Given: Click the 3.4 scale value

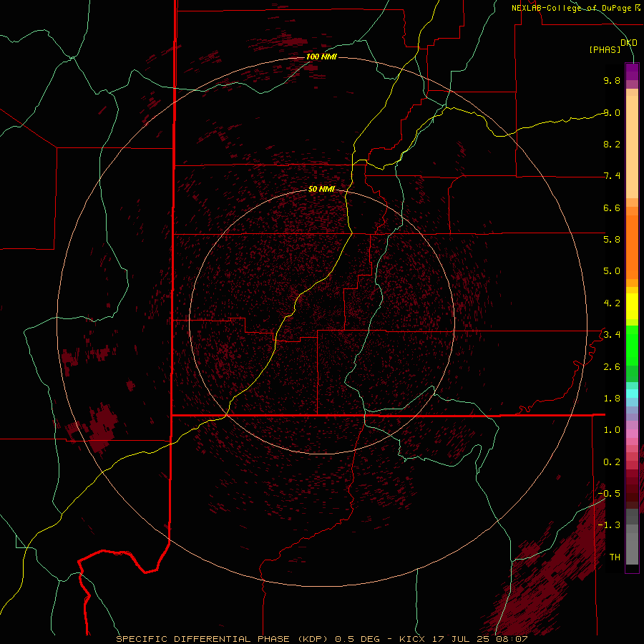Looking at the screenshot, I should [612, 335].
